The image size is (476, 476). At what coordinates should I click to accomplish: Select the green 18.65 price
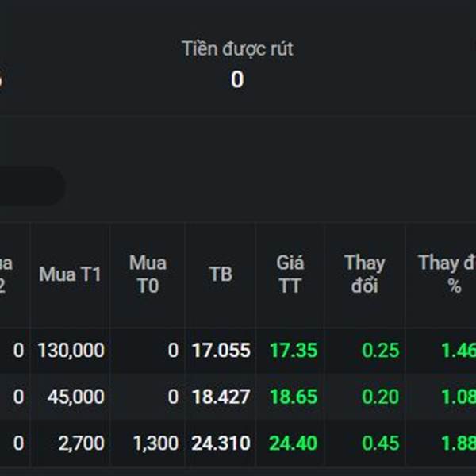(293, 397)
